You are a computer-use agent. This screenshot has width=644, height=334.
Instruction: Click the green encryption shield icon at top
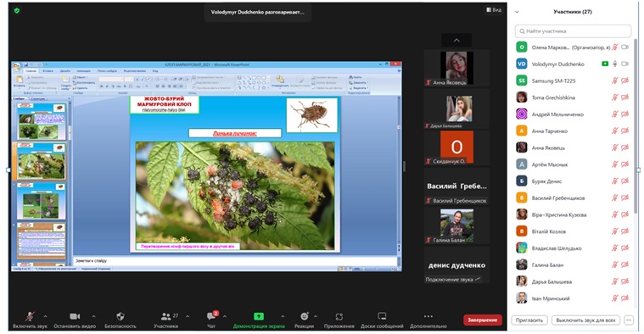point(17,11)
